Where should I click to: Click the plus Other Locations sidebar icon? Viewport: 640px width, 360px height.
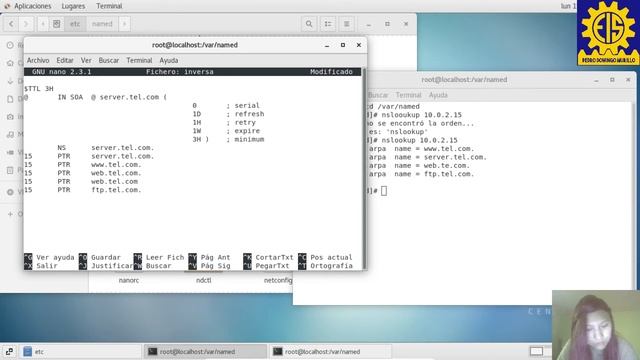10,214
